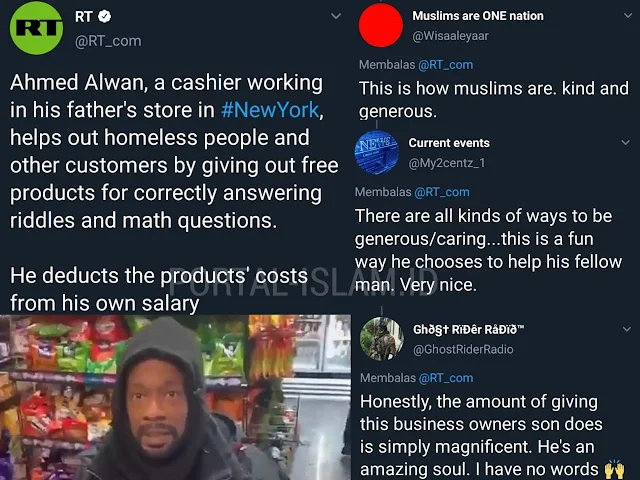
Task: Play the store video thumbnail
Action: [x=175, y=397]
